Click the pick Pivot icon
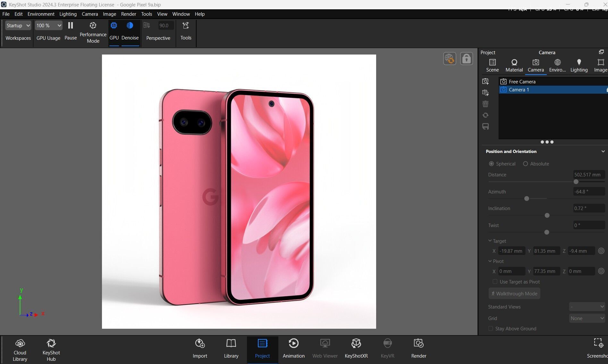The image size is (608, 364). 601,271
